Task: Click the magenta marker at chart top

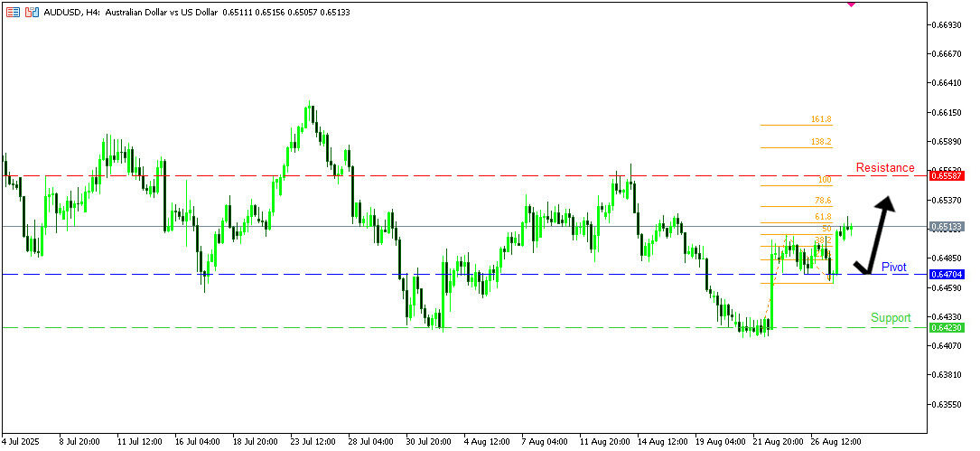Action: tap(851, 4)
